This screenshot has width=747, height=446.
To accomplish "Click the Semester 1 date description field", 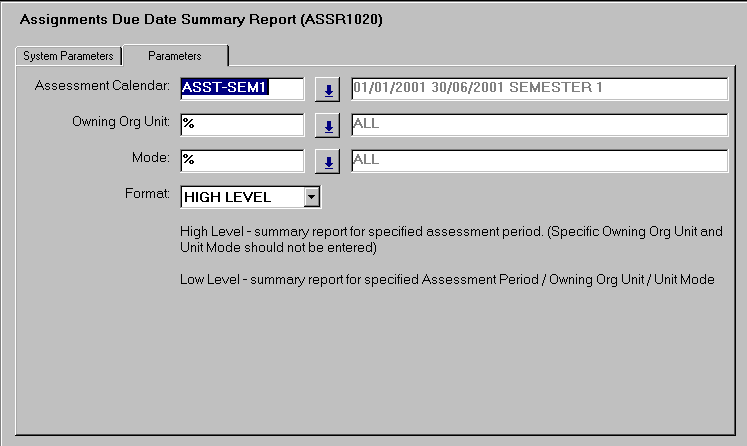I will (538, 89).
